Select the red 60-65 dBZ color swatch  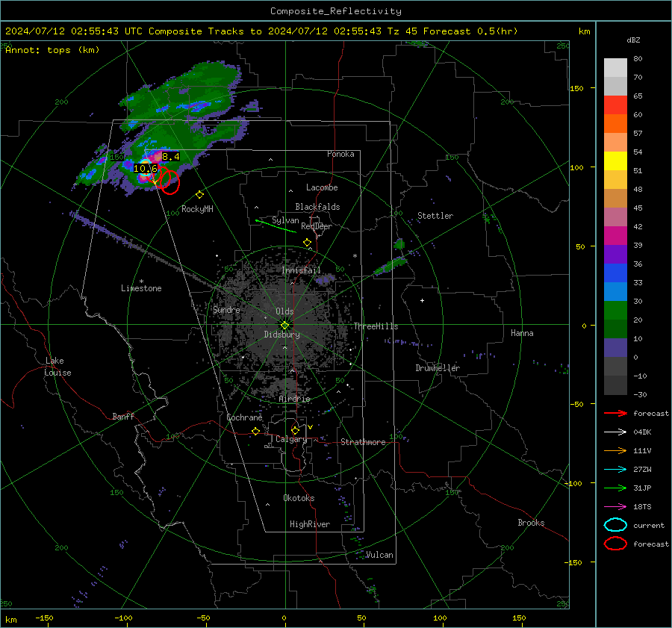pyautogui.click(x=615, y=105)
